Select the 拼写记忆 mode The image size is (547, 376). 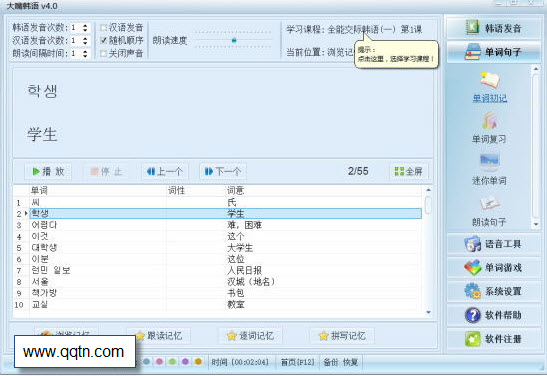pos(342,336)
